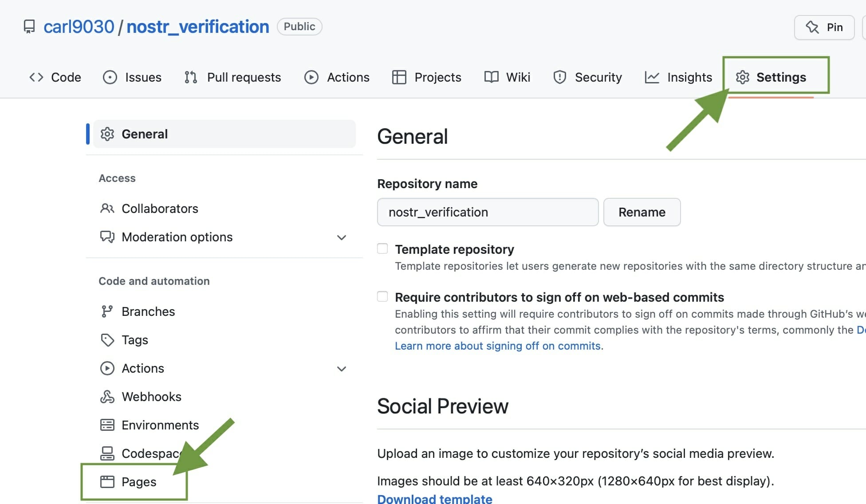Collapse the Code and automation group

[x=154, y=281]
